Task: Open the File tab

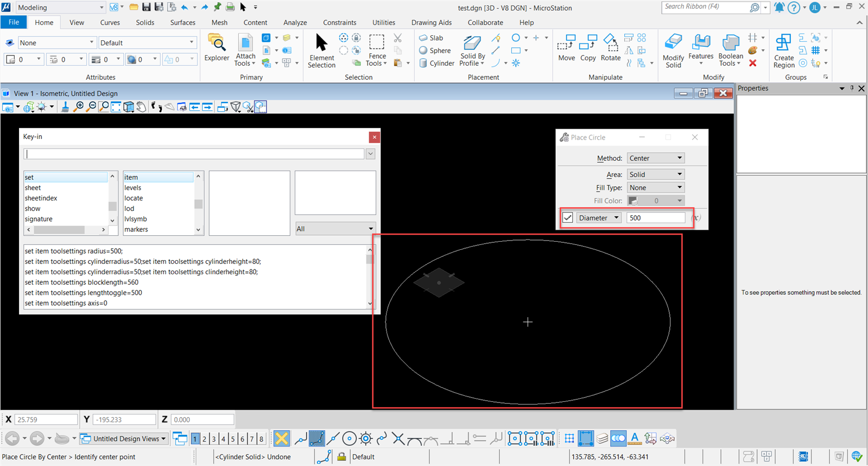Action: pos(14,22)
